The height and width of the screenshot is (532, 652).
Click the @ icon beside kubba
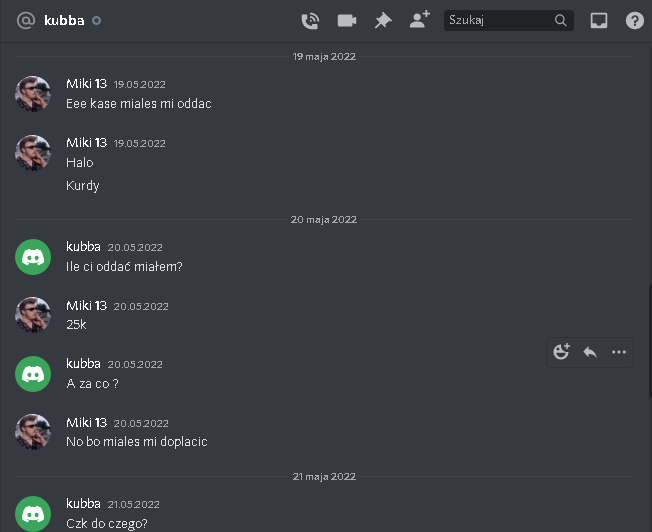(x=26, y=20)
